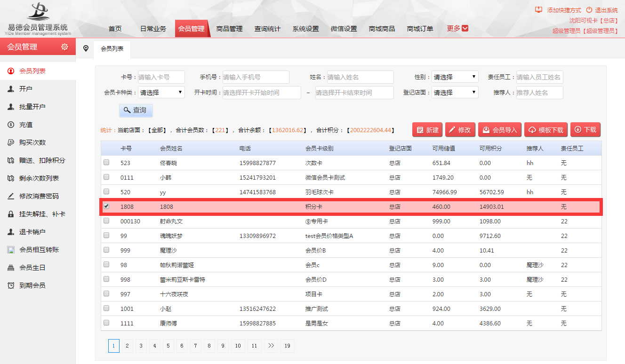Open the 日常业务 navigation item
Image resolution: width=625 pixels, height=364 pixels.
coord(153,29)
